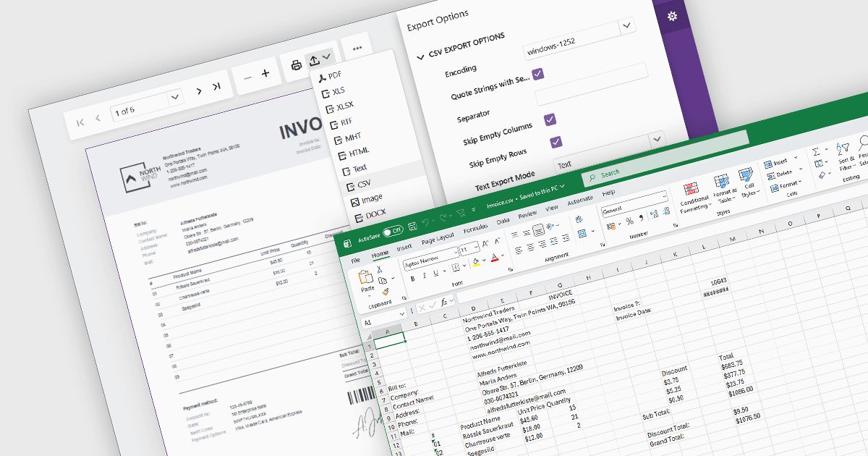The height and width of the screenshot is (456, 868).
Task: Click the Font Color red swatch icon
Action: click(495, 257)
